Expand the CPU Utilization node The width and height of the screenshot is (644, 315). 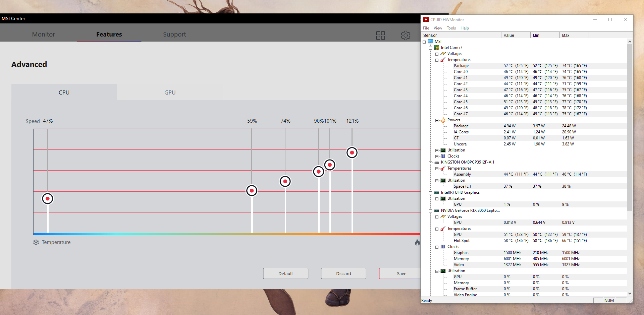(x=437, y=150)
